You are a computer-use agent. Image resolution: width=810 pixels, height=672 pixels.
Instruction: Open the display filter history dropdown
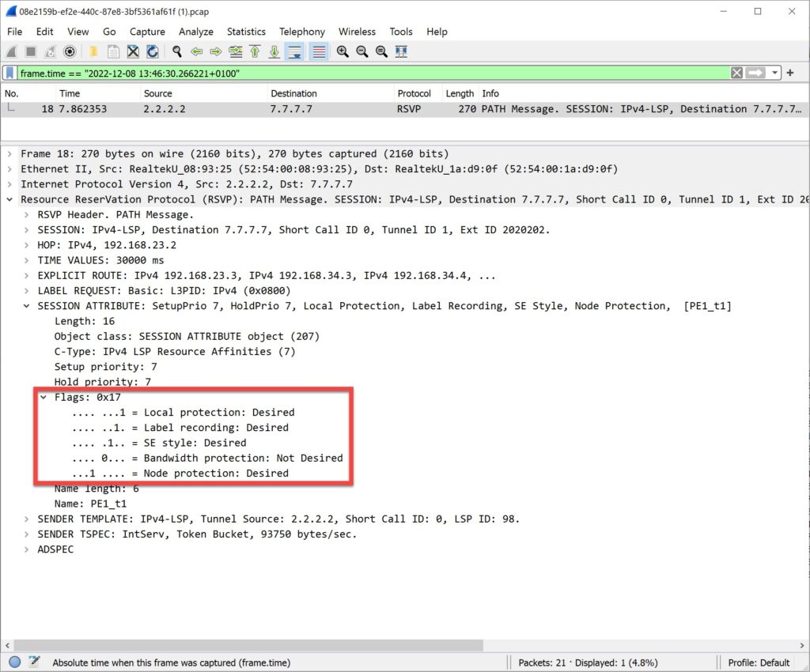(774, 72)
